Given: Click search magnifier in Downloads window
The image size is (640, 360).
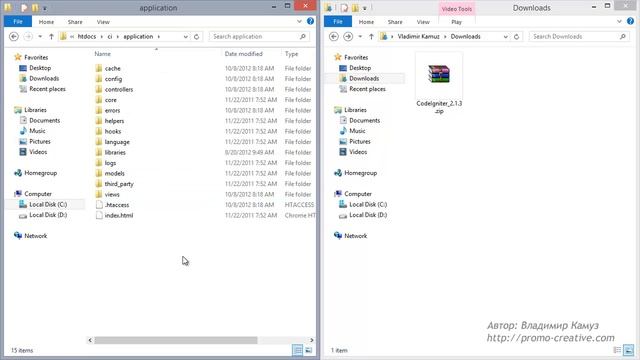Looking at the screenshot, I should [623, 37].
